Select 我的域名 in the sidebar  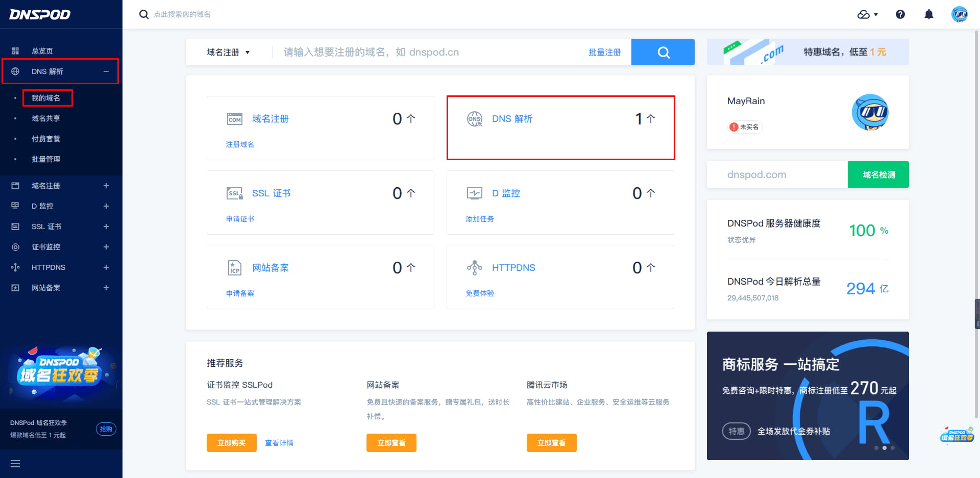[x=46, y=98]
